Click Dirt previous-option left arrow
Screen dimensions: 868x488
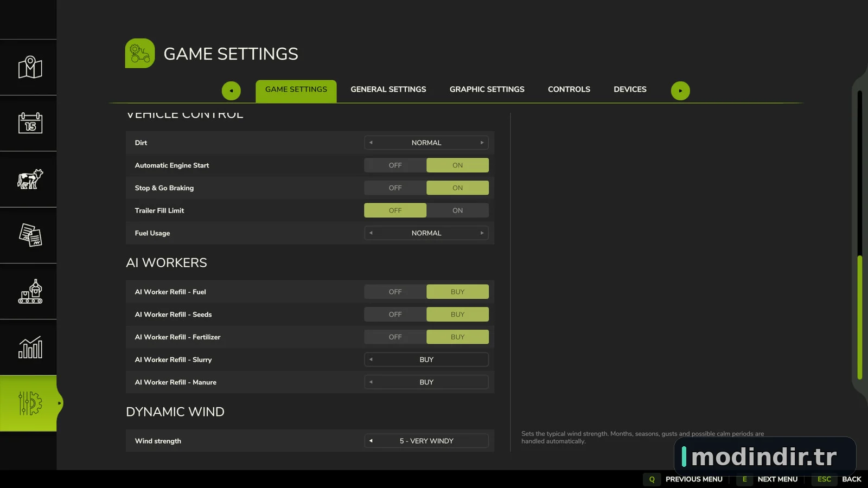(x=371, y=143)
